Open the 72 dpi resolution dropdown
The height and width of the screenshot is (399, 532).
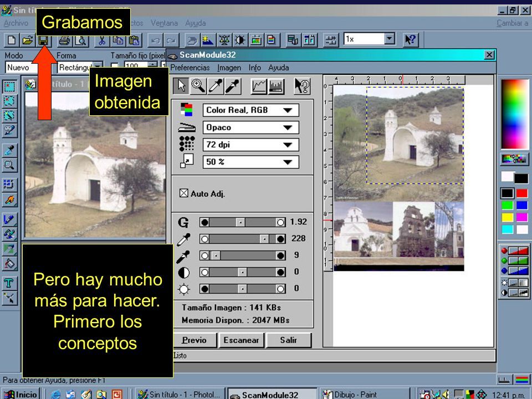250,145
